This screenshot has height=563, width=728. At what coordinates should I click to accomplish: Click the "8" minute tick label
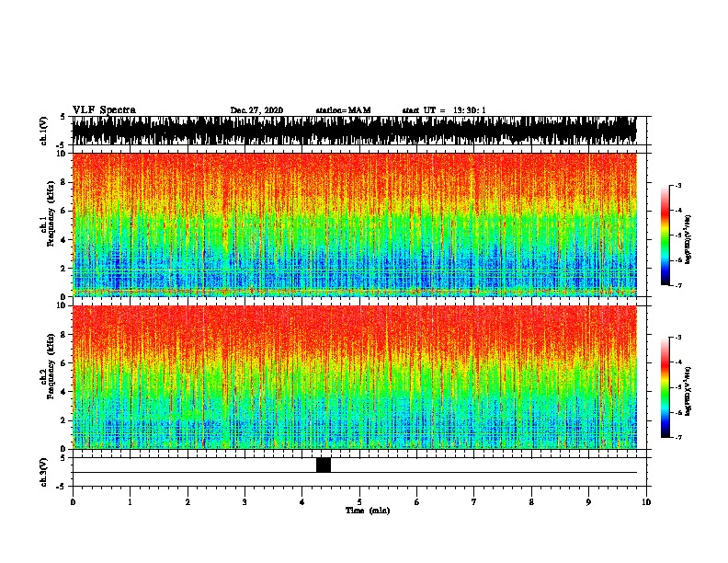(x=531, y=502)
